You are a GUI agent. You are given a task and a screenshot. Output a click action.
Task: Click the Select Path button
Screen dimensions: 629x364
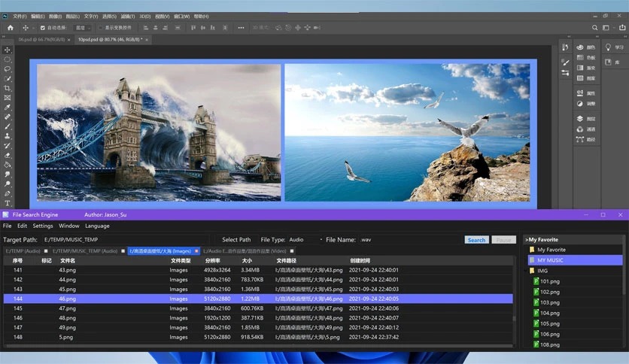[x=236, y=240]
